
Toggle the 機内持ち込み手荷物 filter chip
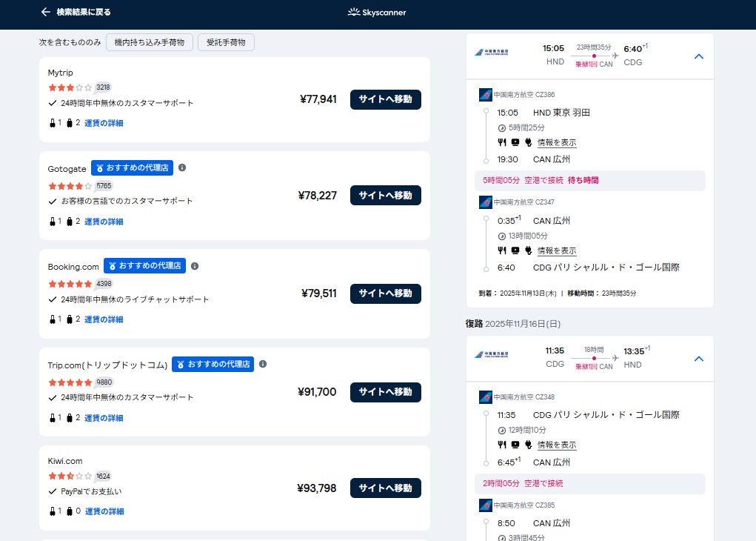point(150,42)
